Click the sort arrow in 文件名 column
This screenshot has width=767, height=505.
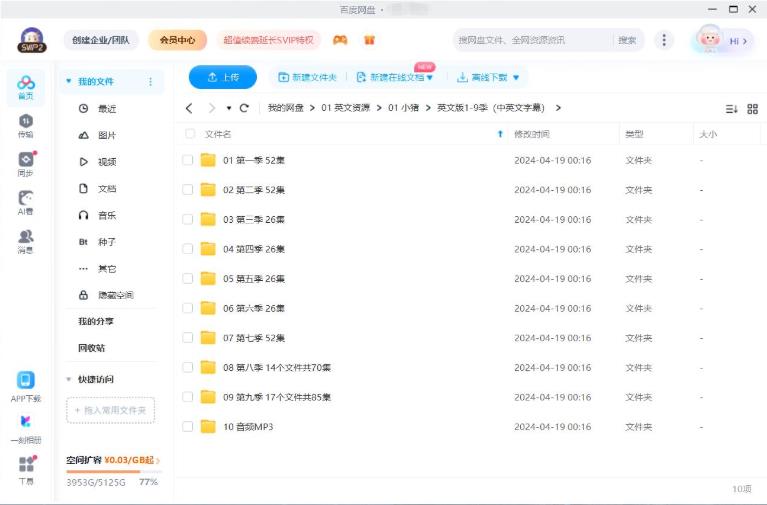(x=500, y=134)
